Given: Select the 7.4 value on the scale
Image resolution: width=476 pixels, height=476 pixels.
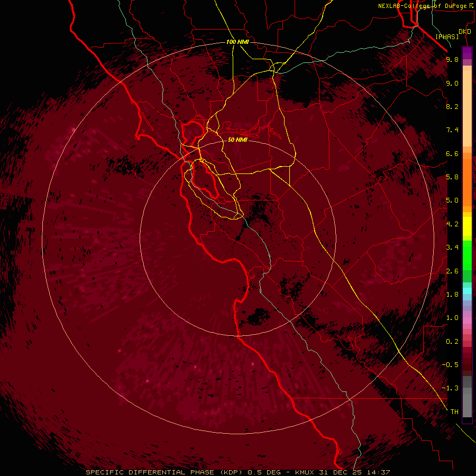Looking at the screenshot, I should (452, 130).
